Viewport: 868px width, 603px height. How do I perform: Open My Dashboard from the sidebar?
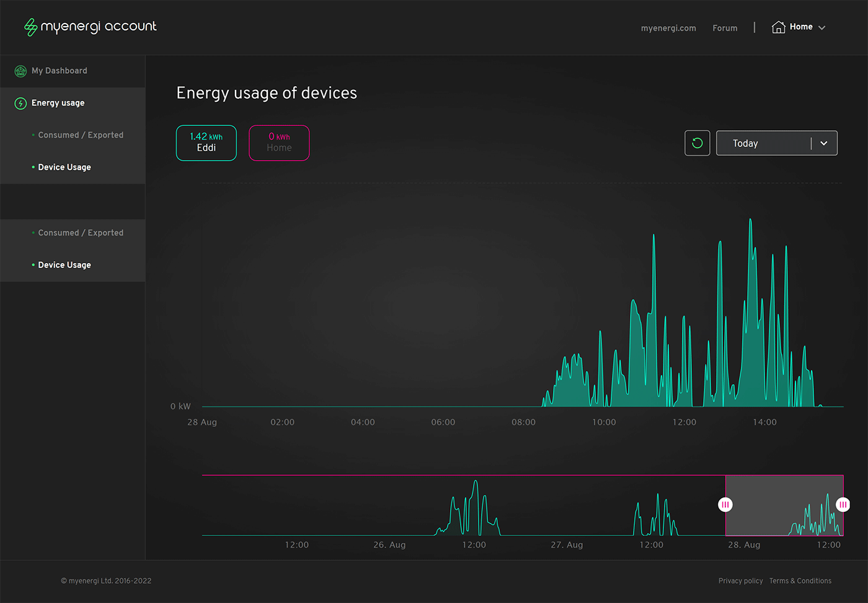pyautogui.click(x=60, y=71)
